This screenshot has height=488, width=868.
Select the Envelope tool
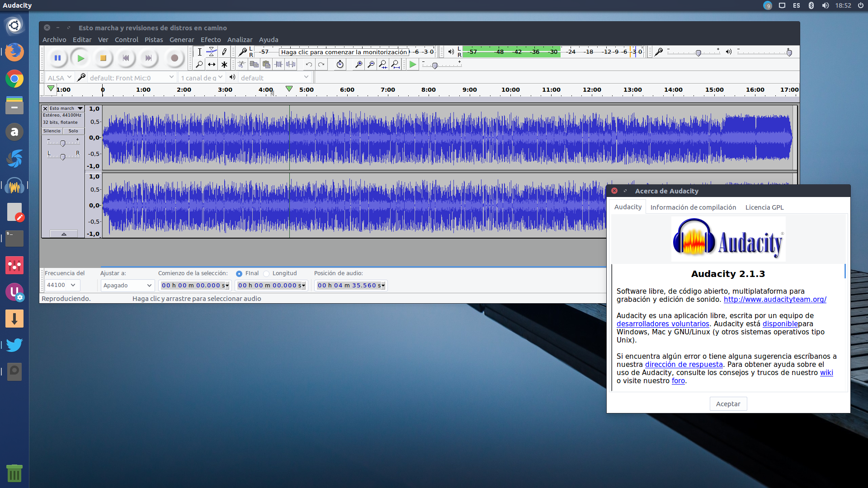tap(211, 52)
